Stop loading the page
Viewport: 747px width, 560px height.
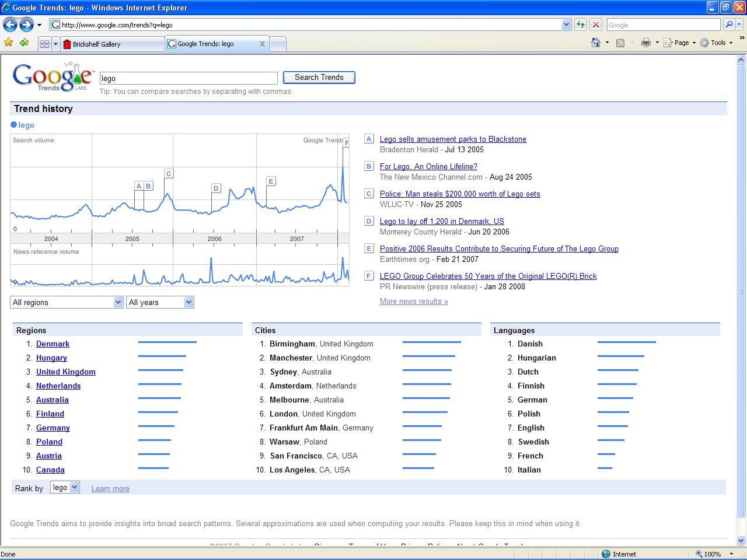tap(595, 24)
